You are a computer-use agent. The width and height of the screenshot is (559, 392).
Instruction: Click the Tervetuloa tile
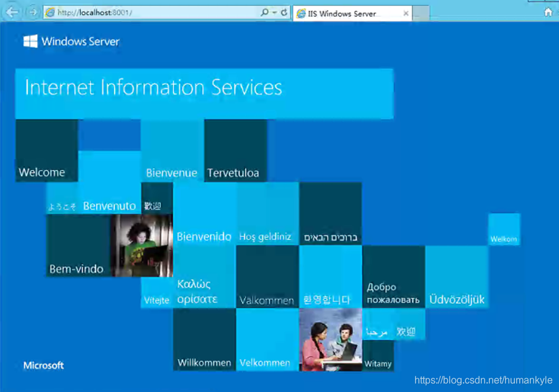(235, 150)
